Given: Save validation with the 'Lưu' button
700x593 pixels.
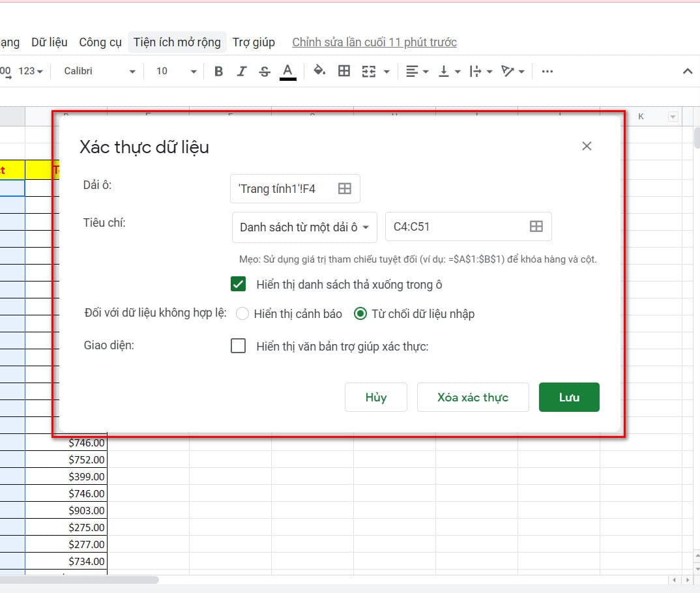Looking at the screenshot, I should (x=568, y=397).
